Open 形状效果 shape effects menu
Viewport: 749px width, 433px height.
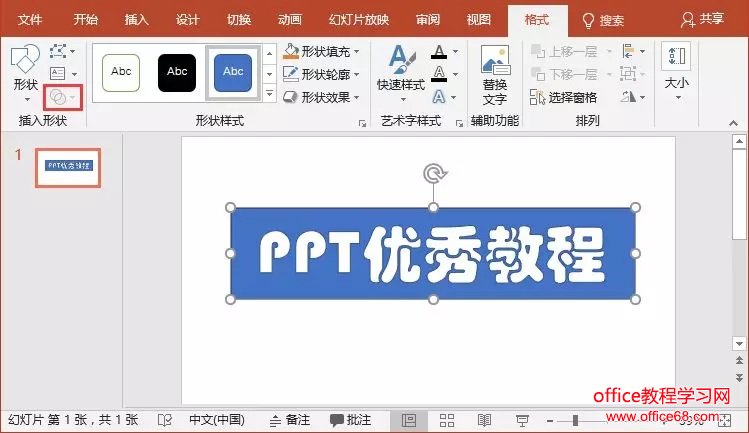click(321, 97)
